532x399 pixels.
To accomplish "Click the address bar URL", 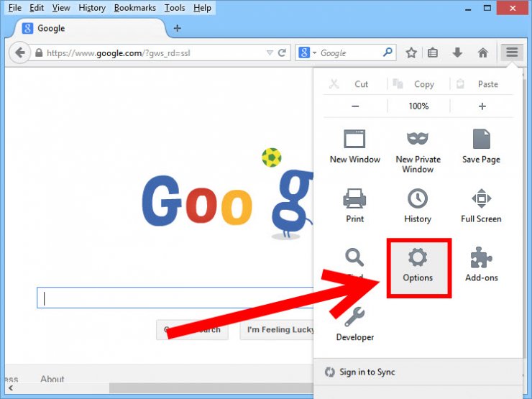I will pos(118,53).
